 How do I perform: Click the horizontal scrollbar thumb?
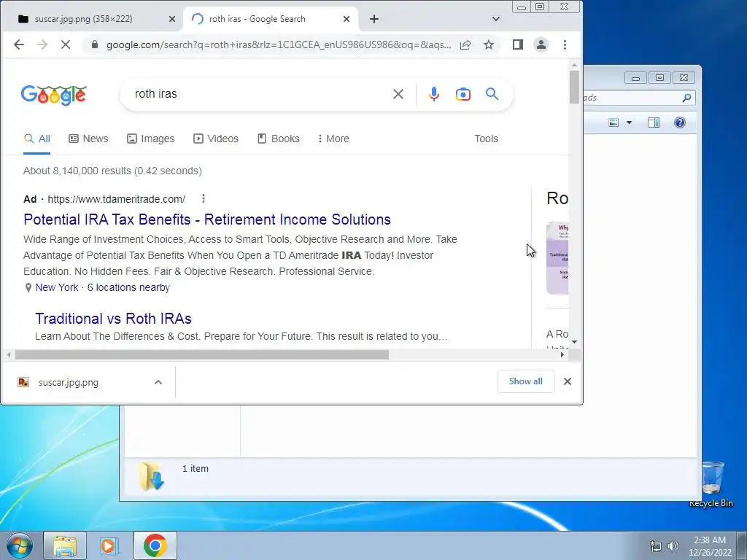pos(201,355)
